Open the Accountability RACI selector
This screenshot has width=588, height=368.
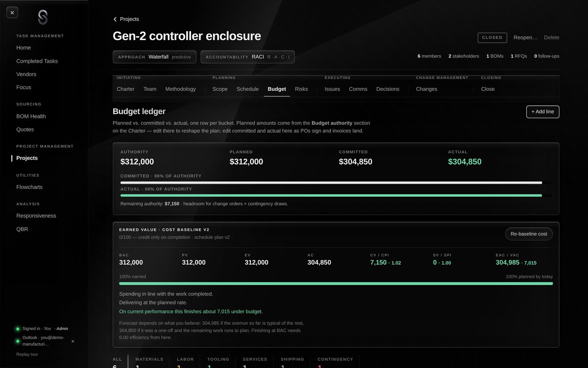(x=247, y=57)
